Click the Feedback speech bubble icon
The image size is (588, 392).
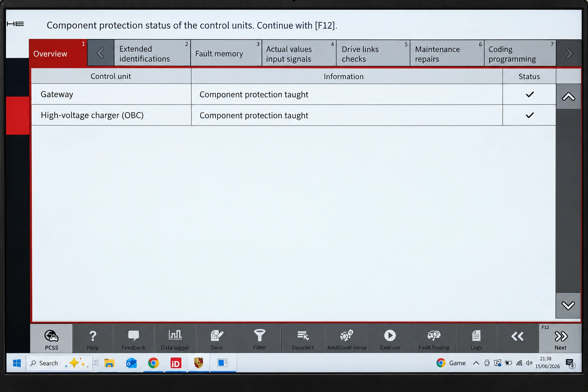point(134,338)
